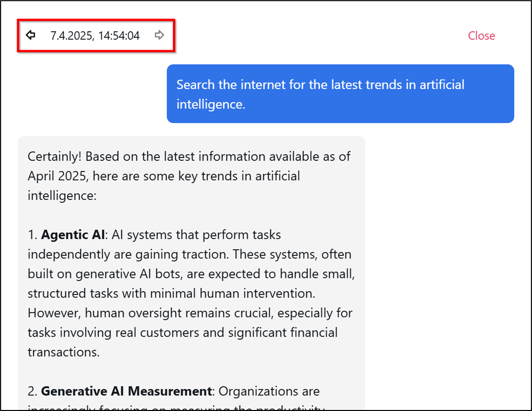Select the bold 'Generative AI Measurement' heading

pyautogui.click(x=126, y=391)
